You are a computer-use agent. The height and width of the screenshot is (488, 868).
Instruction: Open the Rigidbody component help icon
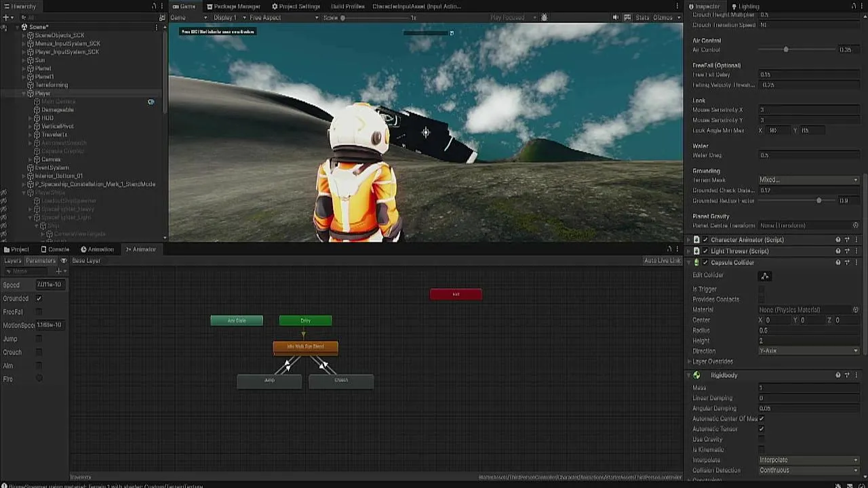(x=838, y=375)
